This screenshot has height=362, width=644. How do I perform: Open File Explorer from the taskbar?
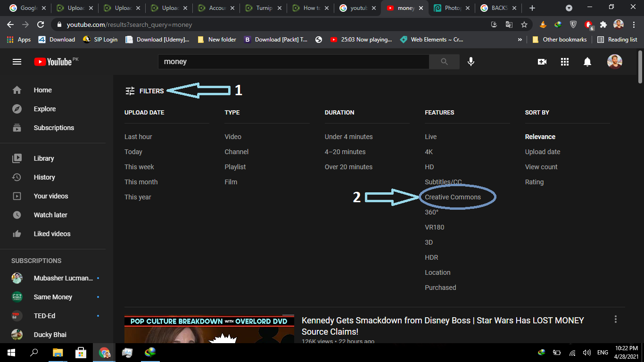(x=58, y=353)
